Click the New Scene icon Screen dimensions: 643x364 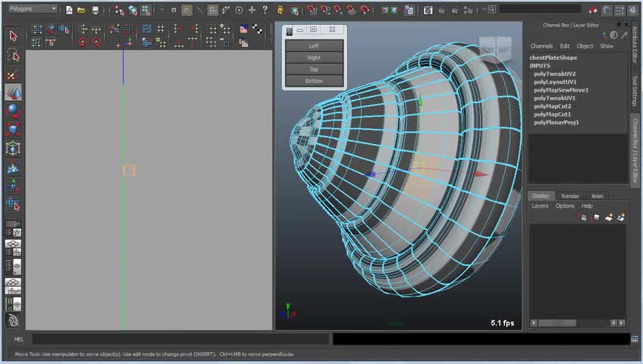coord(69,10)
